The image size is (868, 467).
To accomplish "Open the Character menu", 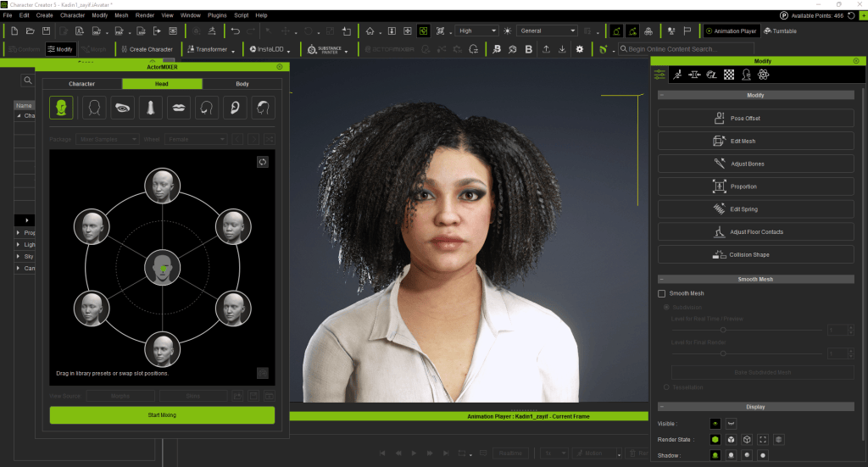I will [x=73, y=15].
